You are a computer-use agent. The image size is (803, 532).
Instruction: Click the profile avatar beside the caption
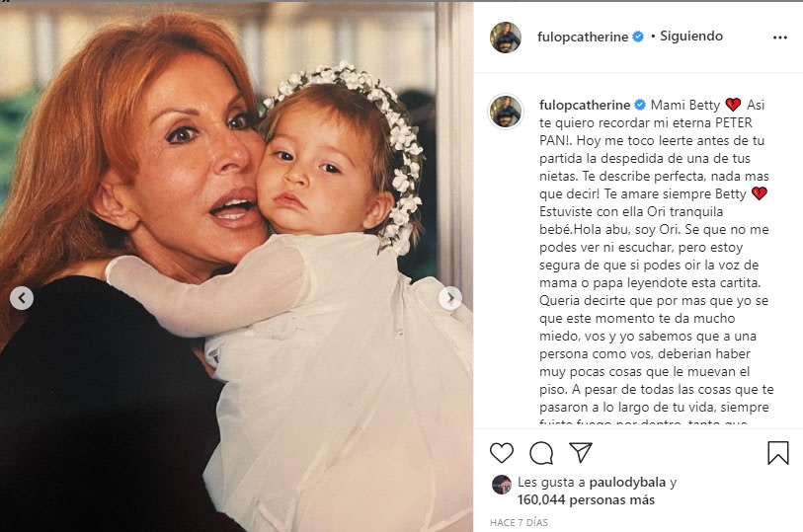[506, 112]
